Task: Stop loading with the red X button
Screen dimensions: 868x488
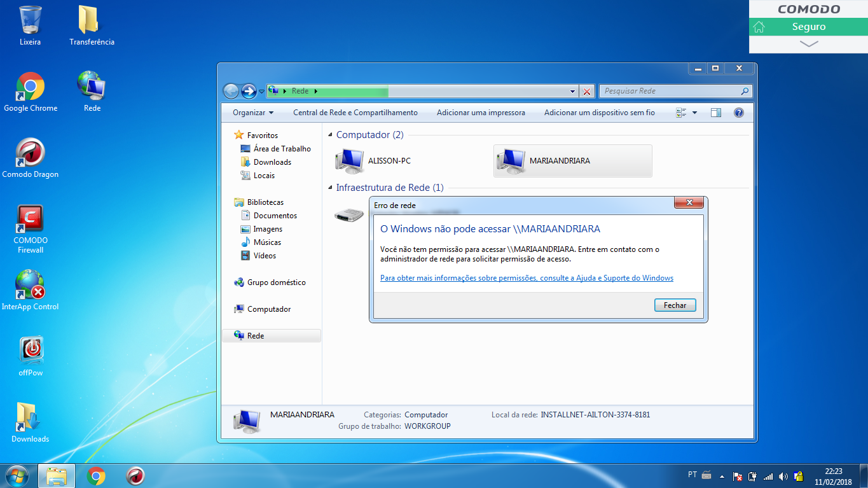Action: tap(587, 91)
